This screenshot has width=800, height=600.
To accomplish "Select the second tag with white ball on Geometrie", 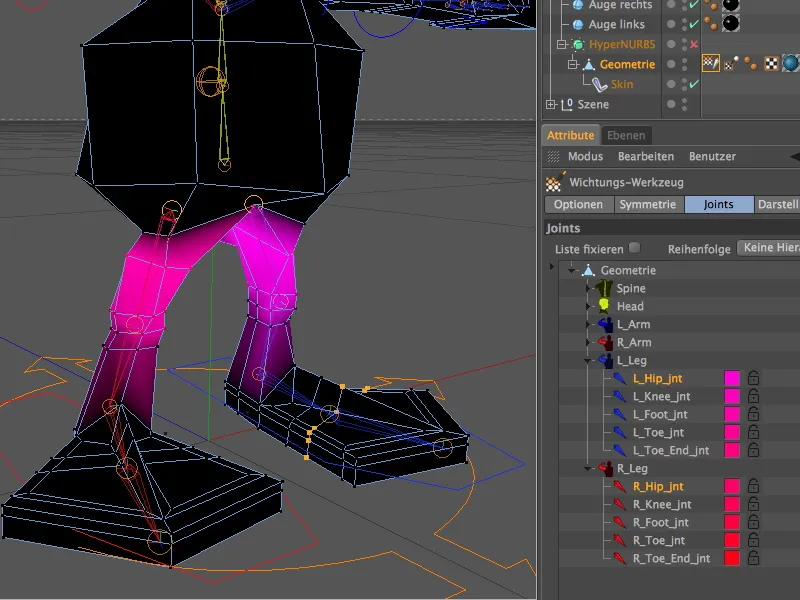I will click(x=731, y=64).
